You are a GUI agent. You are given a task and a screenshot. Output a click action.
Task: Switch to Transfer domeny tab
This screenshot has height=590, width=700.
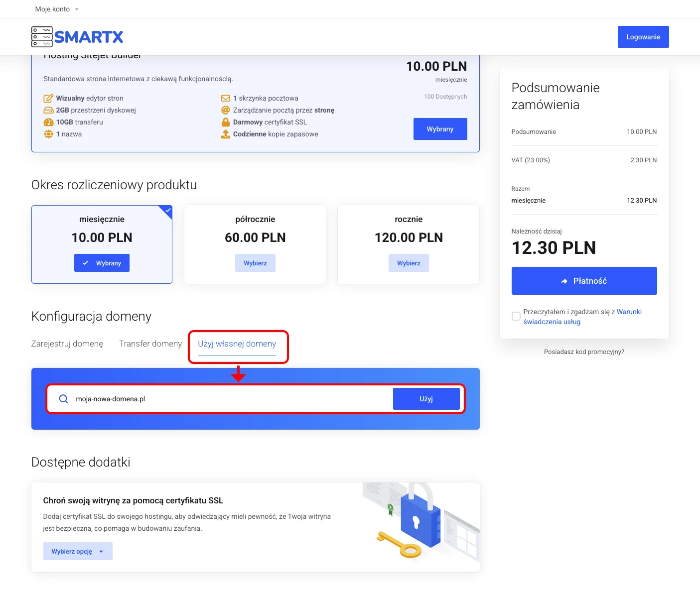[150, 344]
